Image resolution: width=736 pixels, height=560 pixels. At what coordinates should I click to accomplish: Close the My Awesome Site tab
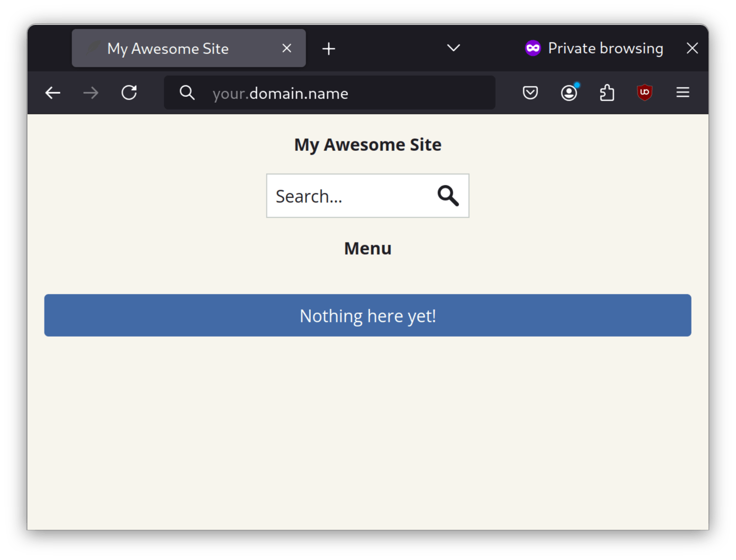[287, 48]
